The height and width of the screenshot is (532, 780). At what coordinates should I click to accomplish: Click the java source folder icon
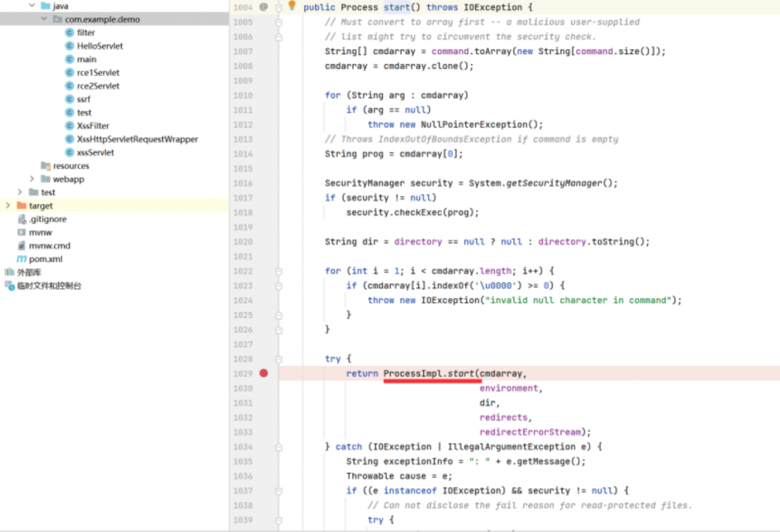pos(46,5)
